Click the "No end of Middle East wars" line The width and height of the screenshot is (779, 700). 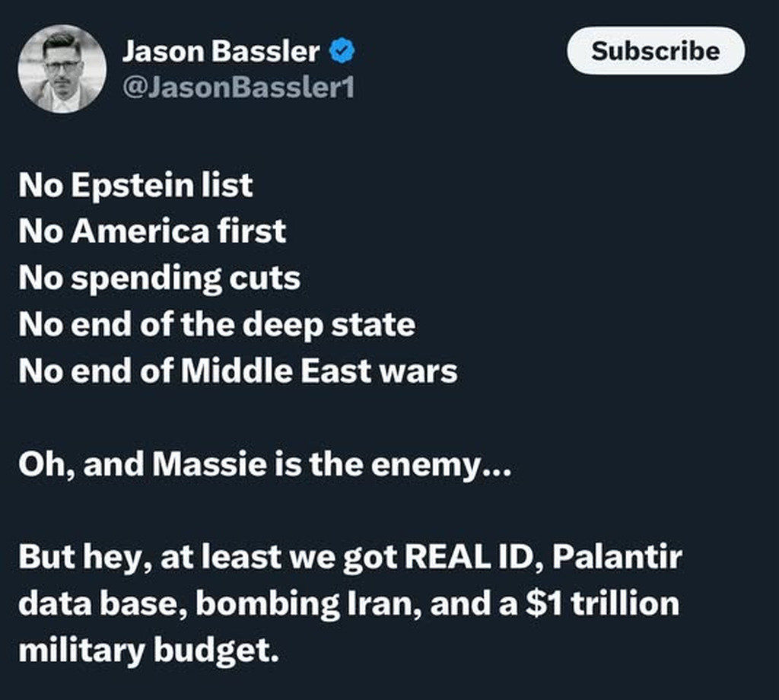tap(238, 371)
